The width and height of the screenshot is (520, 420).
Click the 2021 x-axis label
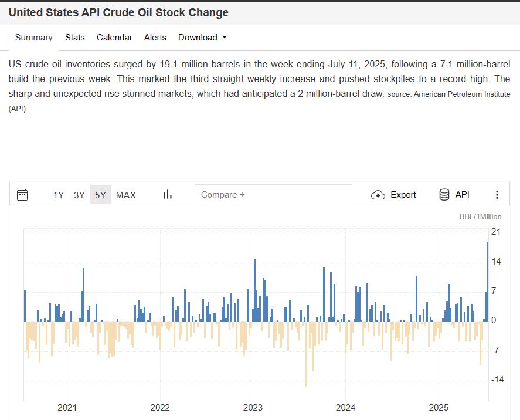(x=67, y=408)
